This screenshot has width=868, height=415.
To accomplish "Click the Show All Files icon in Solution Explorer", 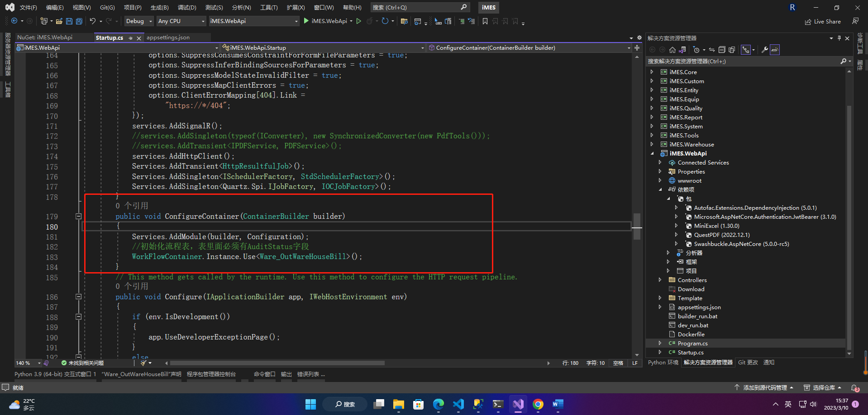I will click(732, 50).
